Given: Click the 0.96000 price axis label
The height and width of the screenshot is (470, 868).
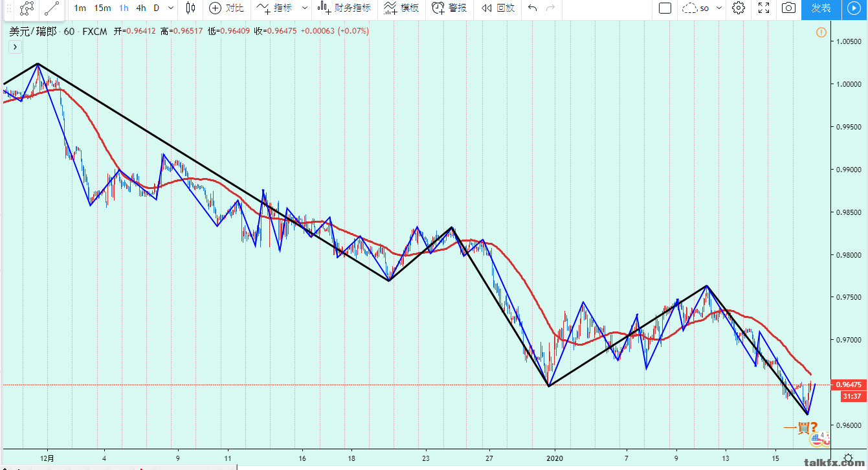Looking at the screenshot, I should [850, 426].
